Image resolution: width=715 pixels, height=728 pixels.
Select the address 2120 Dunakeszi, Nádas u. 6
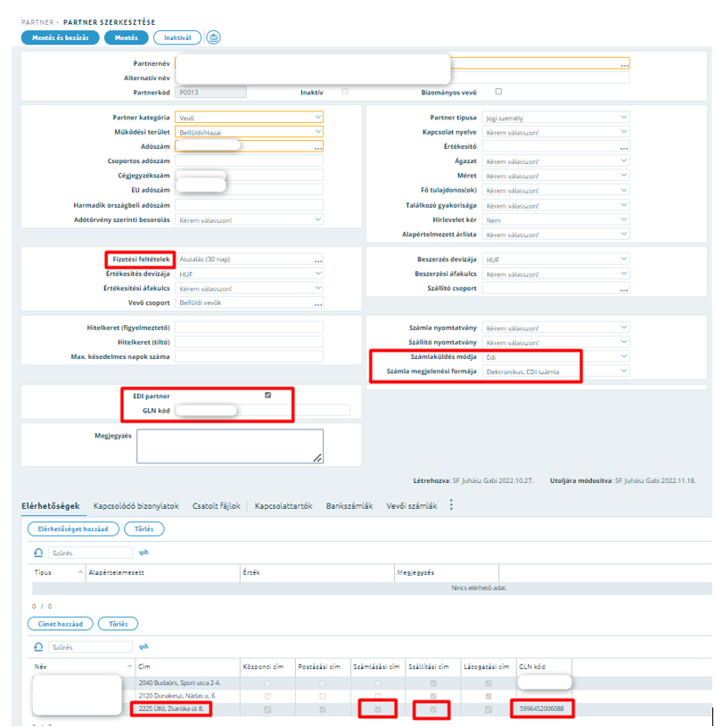pyautogui.click(x=177, y=696)
